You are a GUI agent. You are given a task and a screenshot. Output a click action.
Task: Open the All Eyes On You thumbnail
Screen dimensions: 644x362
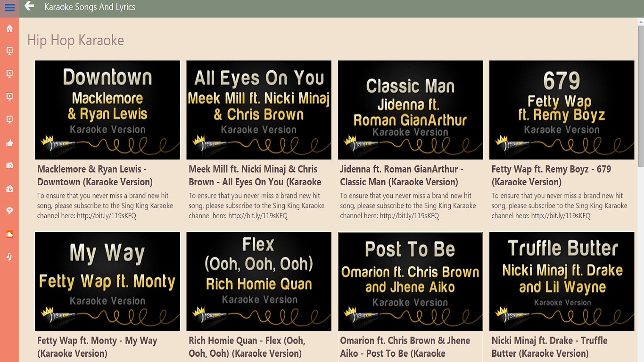pos(259,110)
